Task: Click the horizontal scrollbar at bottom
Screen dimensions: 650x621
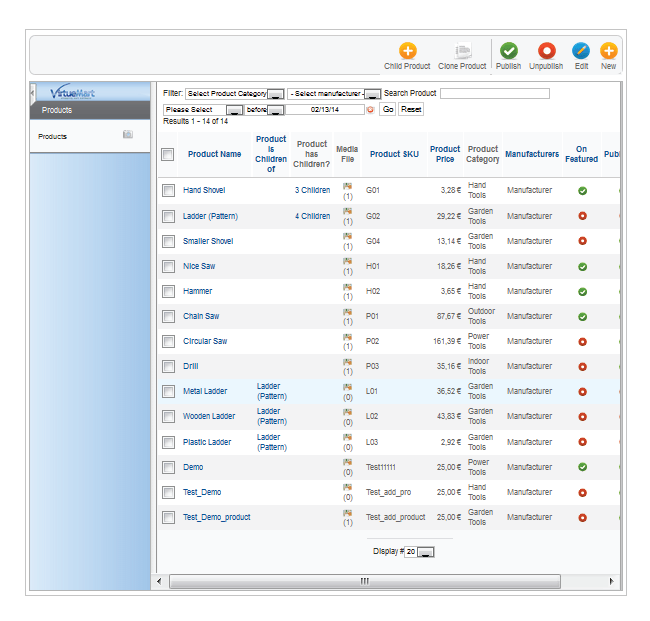Action: coord(364,581)
